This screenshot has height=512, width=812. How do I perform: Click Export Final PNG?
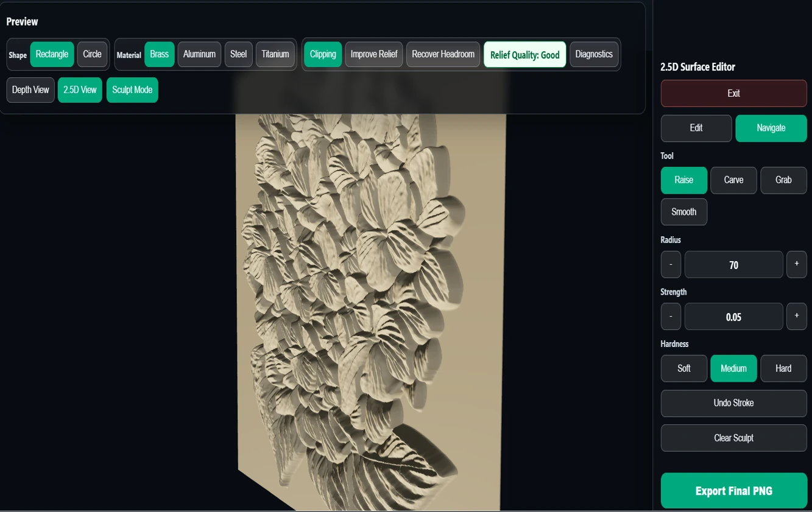click(733, 491)
